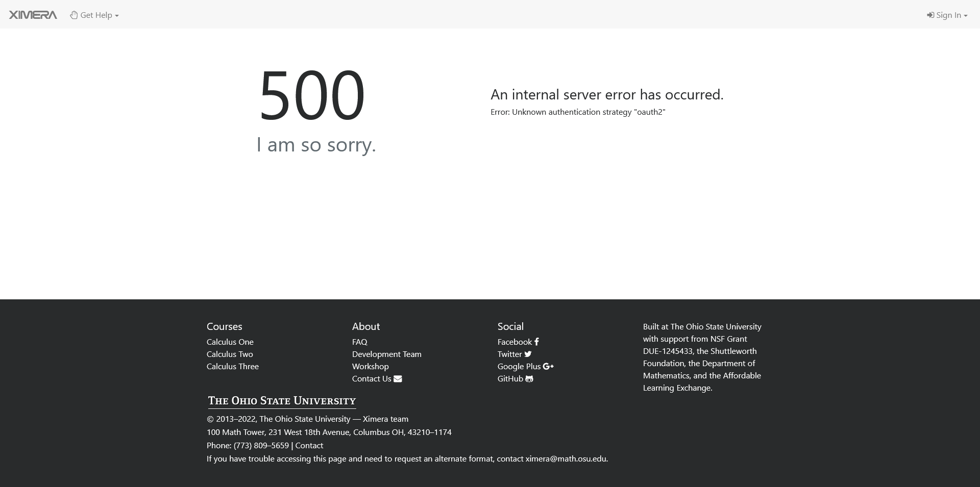
Task: Click the hand icon next to Get Help
Action: [73, 14]
